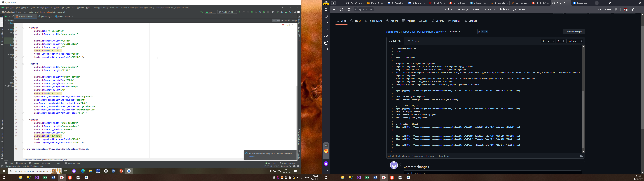644x181 pixels.
Task: Open the Refactor menu
Action: [49, 8]
